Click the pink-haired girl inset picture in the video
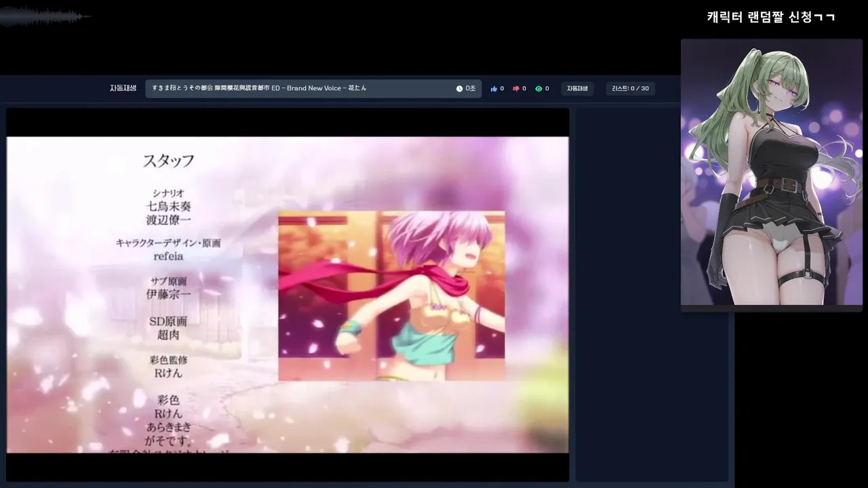 391,296
